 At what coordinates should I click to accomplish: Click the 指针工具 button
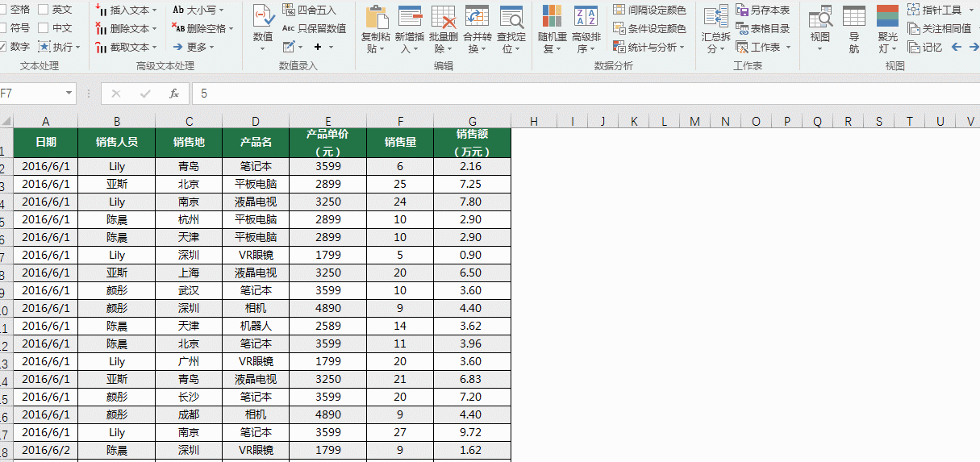pyautogui.click(x=940, y=10)
